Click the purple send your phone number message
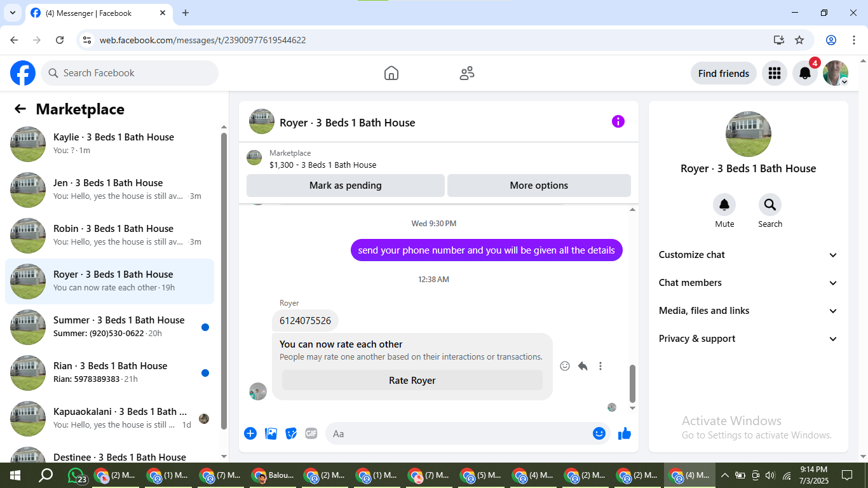The width and height of the screenshot is (868, 488). [487, 250]
